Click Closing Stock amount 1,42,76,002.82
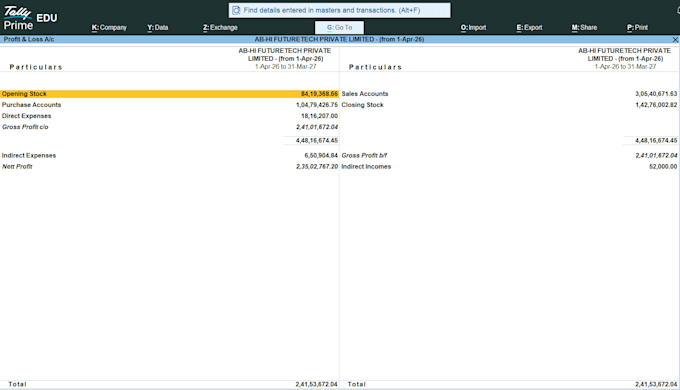This screenshot has height=390, width=680. tap(656, 105)
